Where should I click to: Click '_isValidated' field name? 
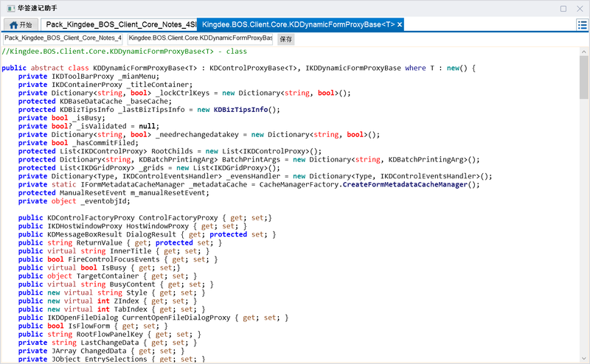tap(101, 126)
